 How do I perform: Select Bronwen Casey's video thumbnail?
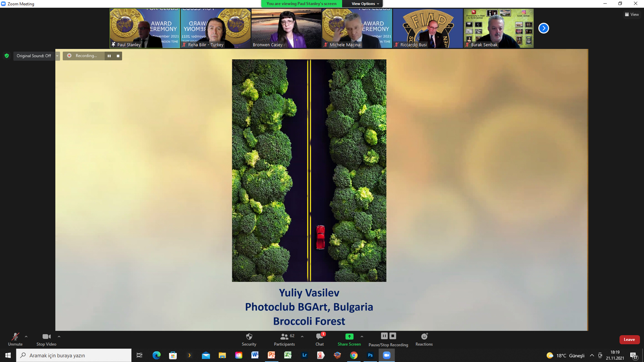pos(286,28)
